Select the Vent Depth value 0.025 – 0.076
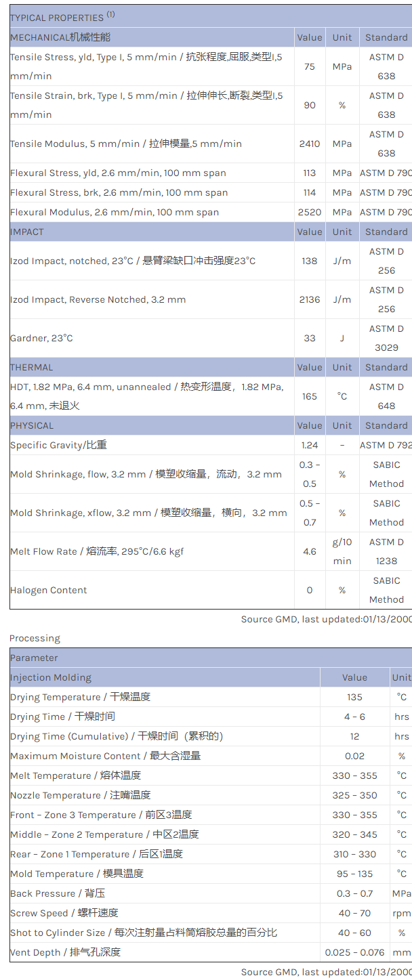Viewport: 412px width, 980px height. pyautogui.click(x=354, y=952)
